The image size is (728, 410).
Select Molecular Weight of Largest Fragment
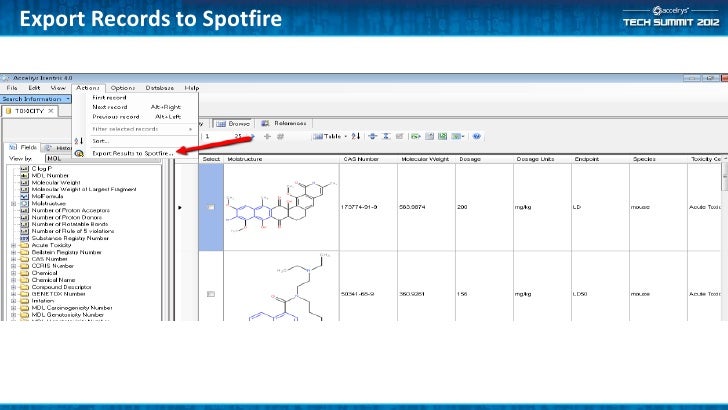point(84,189)
